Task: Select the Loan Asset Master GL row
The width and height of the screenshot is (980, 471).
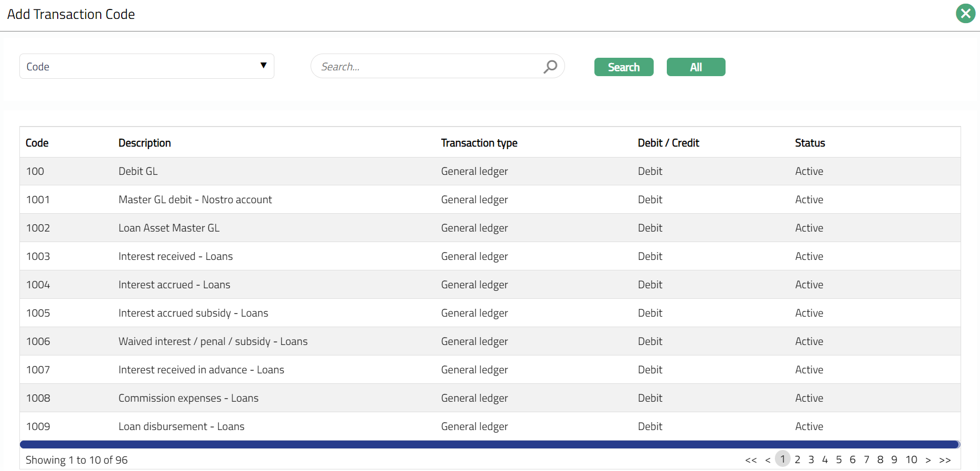Action: tap(169, 228)
